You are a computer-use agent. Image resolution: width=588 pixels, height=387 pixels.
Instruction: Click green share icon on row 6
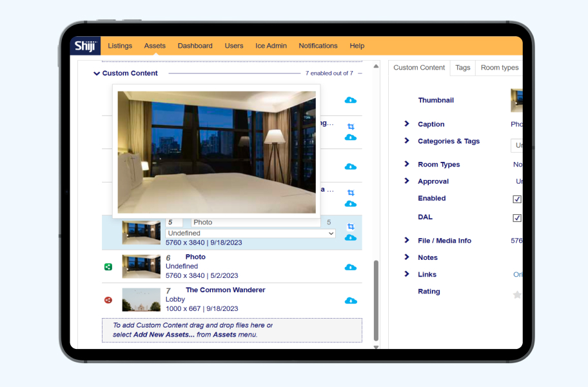point(108,267)
